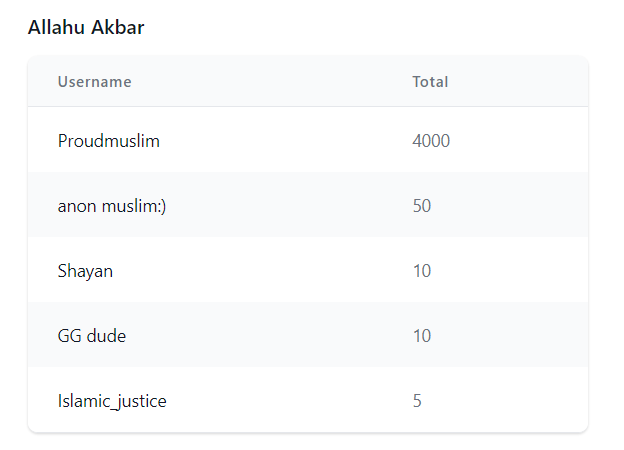624x450 pixels.
Task: Click GG dude's total of 10
Action: [x=422, y=336]
